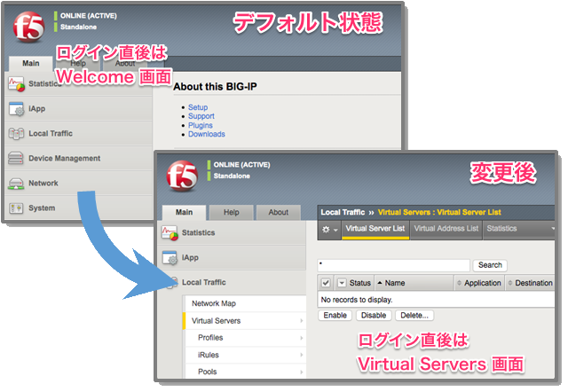Open the gear settings menu beside Virtual Server List
568x392 pixels.
(329, 230)
